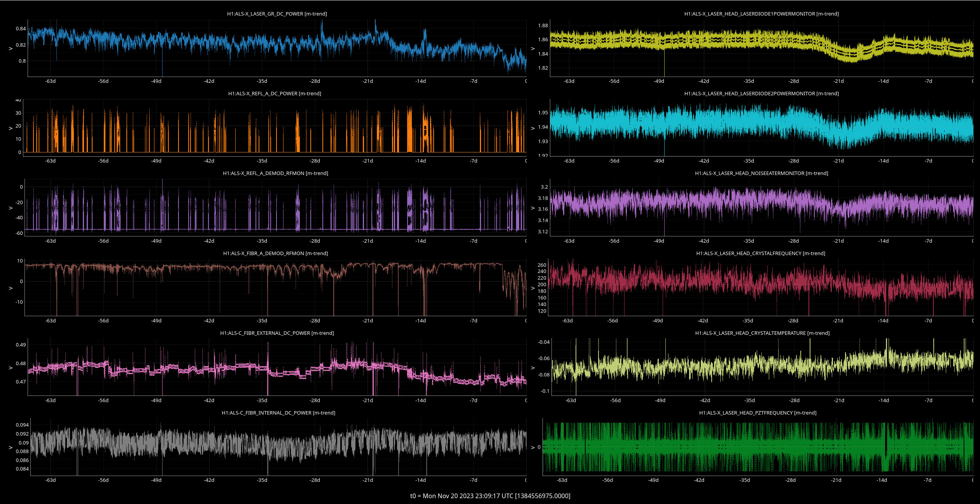This screenshot has width=980, height=504.
Task: Click the LASERDIODE2POWERMONITOR plot title
Action: coord(761,93)
